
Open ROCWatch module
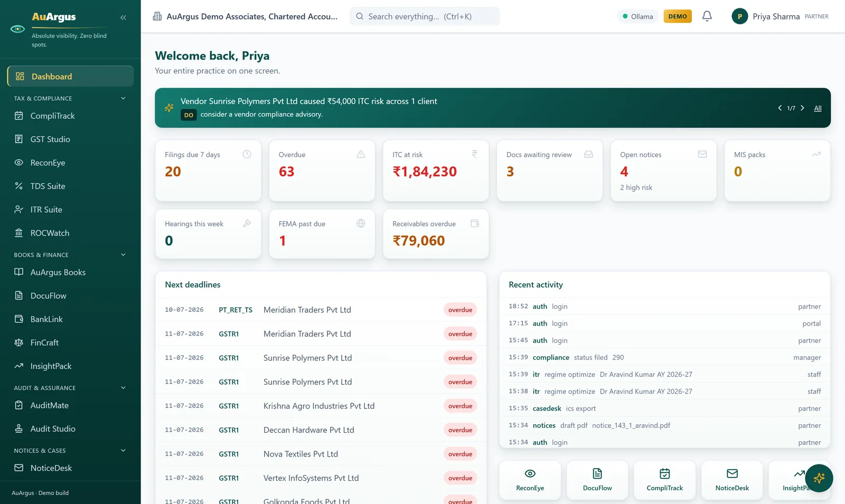pyautogui.click(x=70, y=233)
